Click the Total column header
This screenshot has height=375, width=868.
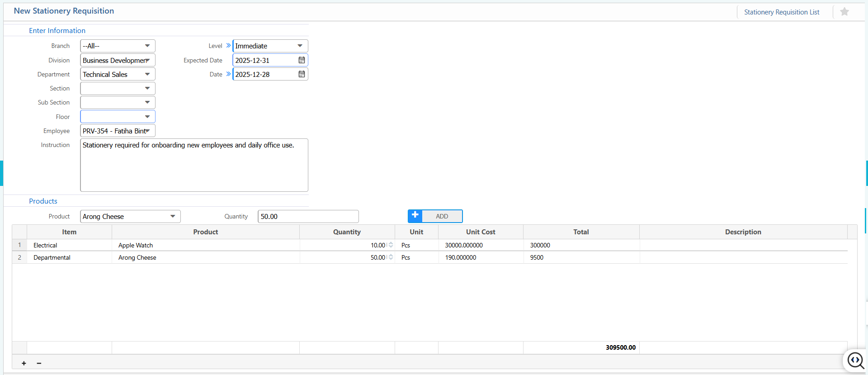(581, 232)
